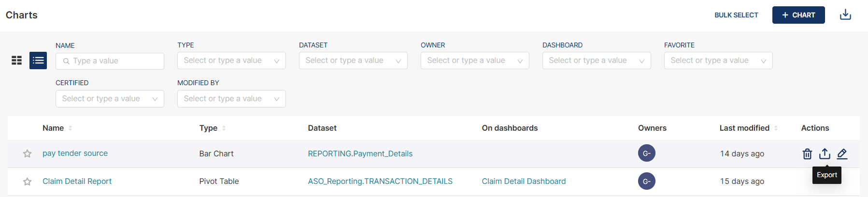
Task: Click the Name search input field
Action: coord(115,61)
